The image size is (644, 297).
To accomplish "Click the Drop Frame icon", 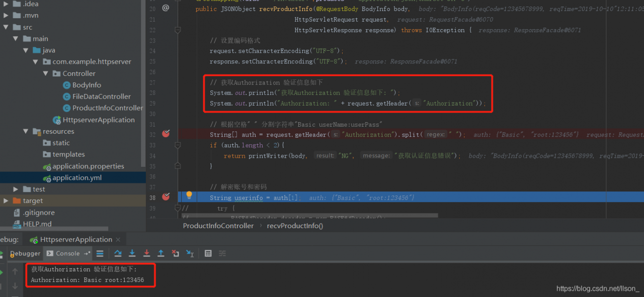I will (x=175, y=253).
